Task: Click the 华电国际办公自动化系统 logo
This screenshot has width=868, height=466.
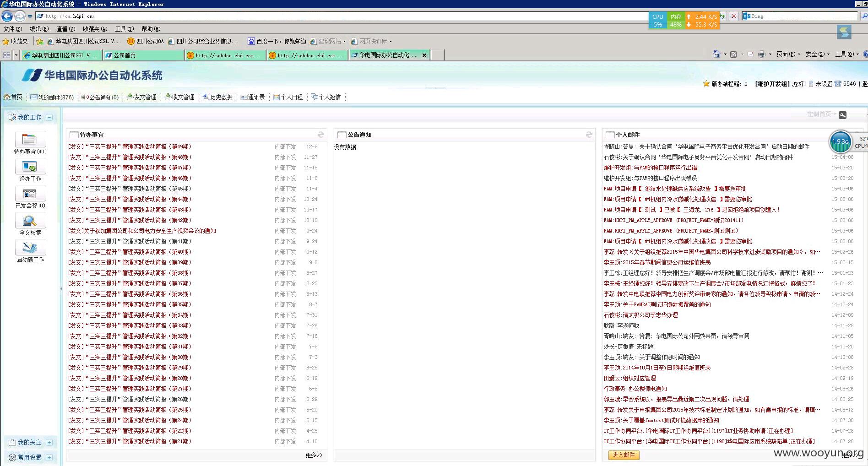Action: click(92, 75)
